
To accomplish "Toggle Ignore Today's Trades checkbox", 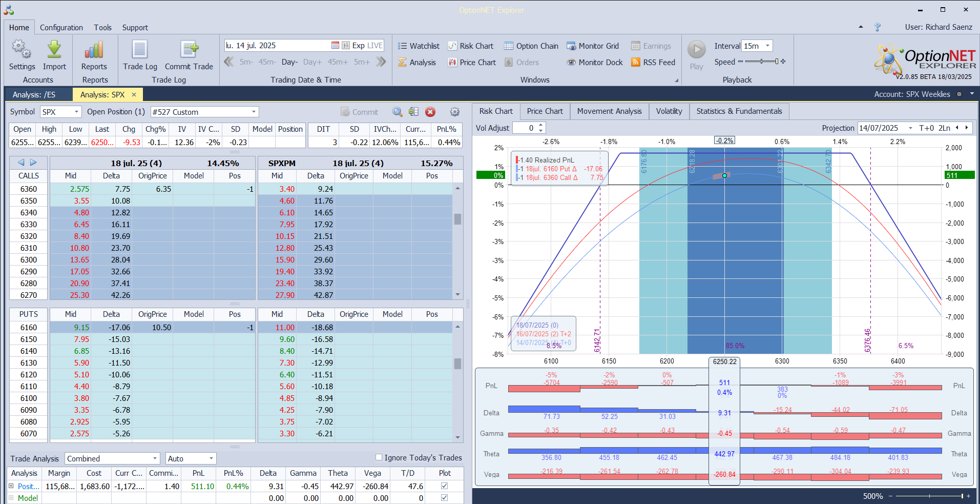I will [x=379, y=457].
